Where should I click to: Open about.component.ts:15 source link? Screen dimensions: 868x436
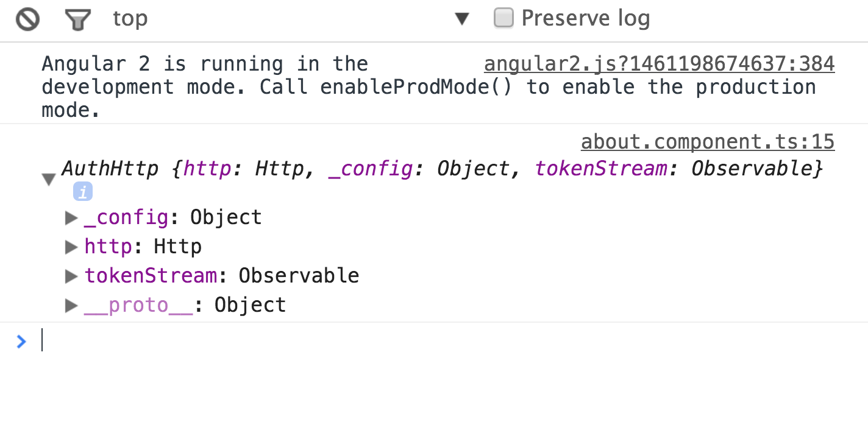click(x=708, y=142)
